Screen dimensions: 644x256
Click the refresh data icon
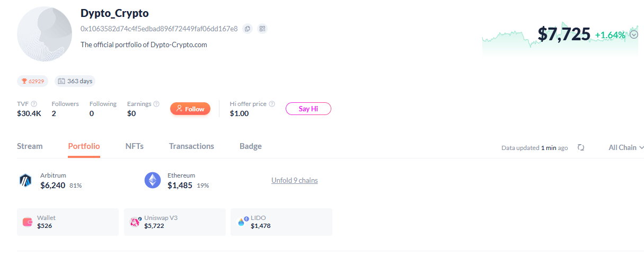pos(581,148)
